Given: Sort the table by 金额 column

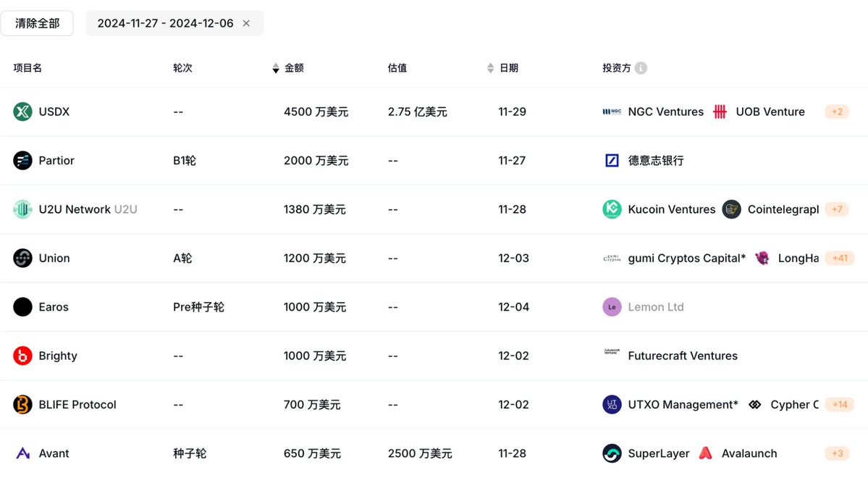Looking at the screenshot, I should pyautogui.click(x=276, y=68).
